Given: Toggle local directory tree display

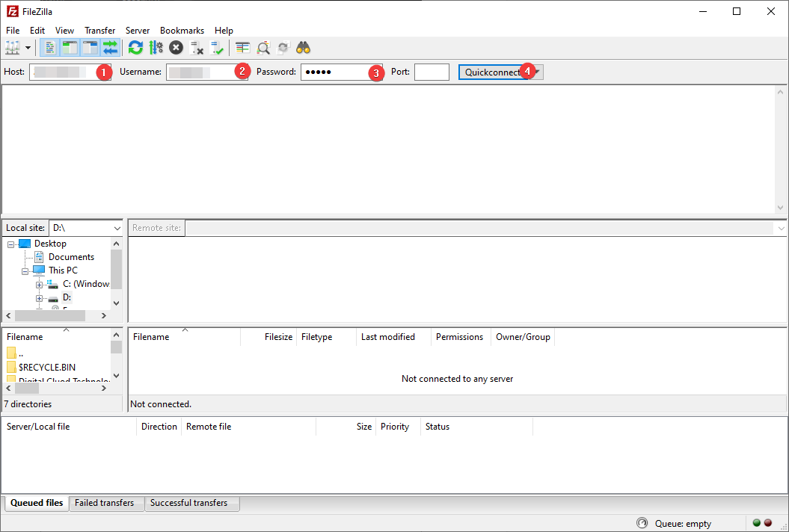Looking at the screenshot, I should coord(70,48).
